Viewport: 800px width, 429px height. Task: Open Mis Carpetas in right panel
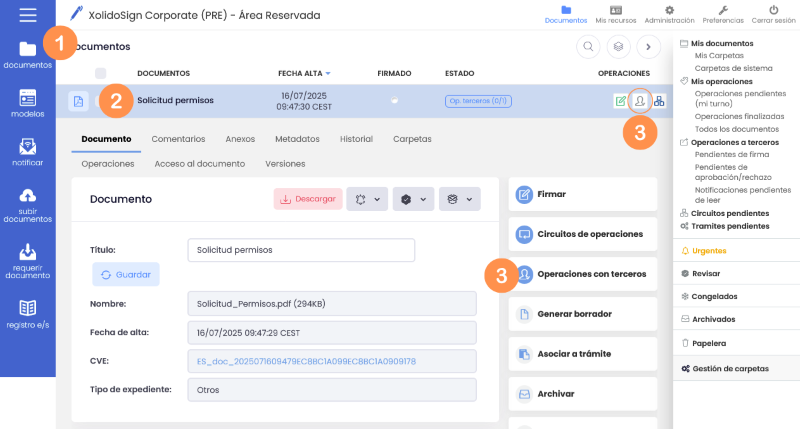(719, 56)
